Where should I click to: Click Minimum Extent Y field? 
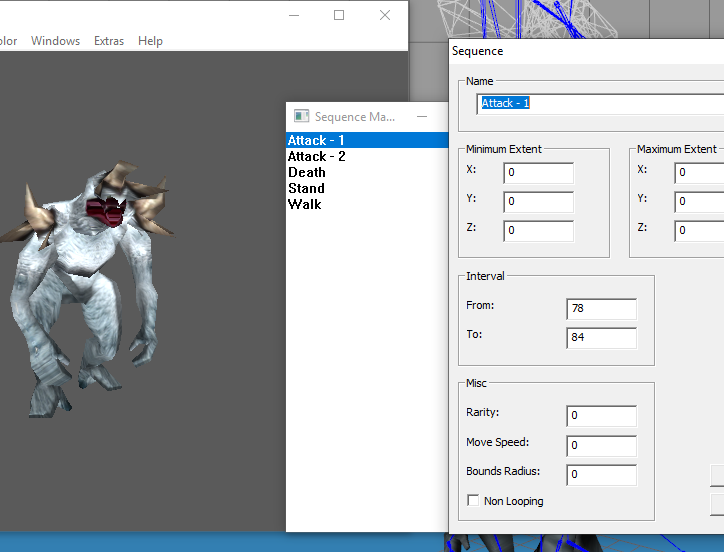[538, 202]
